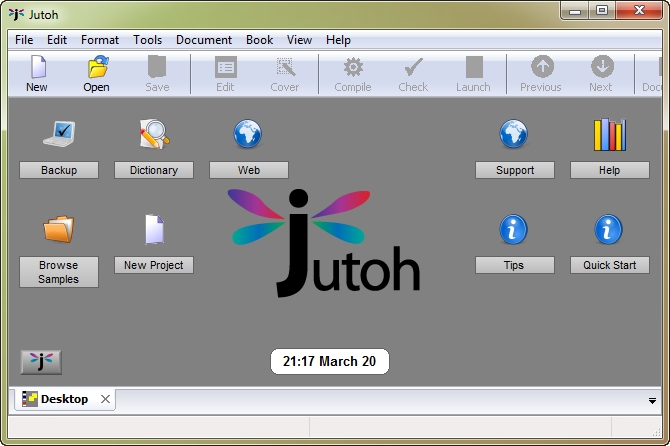Open the Help menu in menu bar
670x446 pixels.
pyautogui.click(x=338, y=40)
